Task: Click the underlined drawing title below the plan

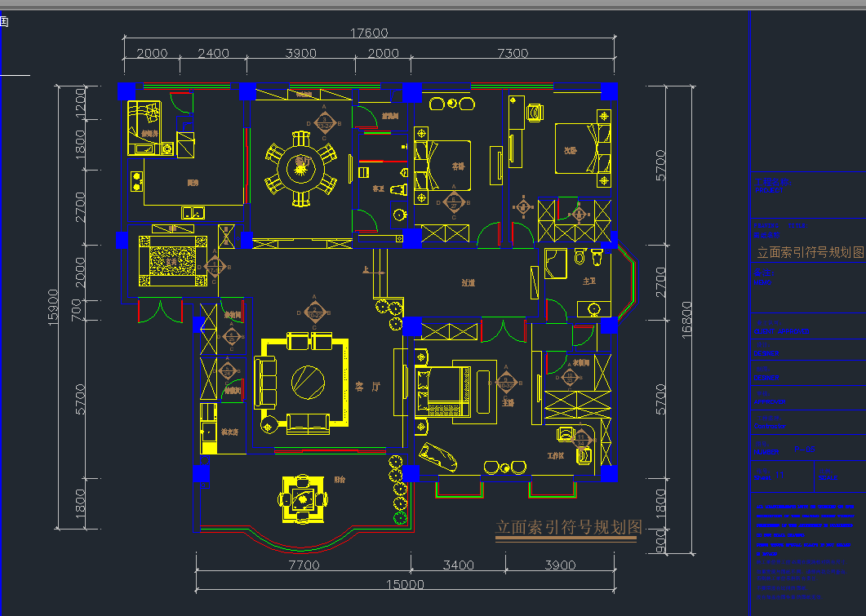Action: [568, 527]
